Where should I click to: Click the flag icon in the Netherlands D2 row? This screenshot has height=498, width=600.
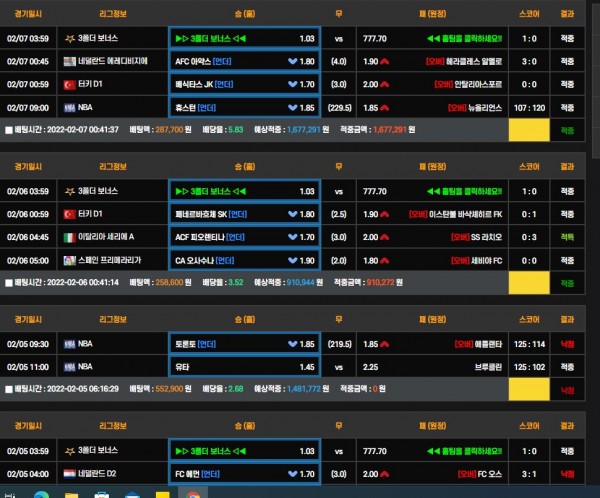click(69, 473)
